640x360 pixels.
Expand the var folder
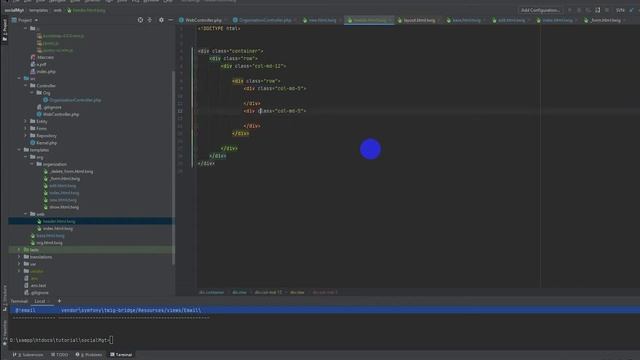click(x=19, y=264)
